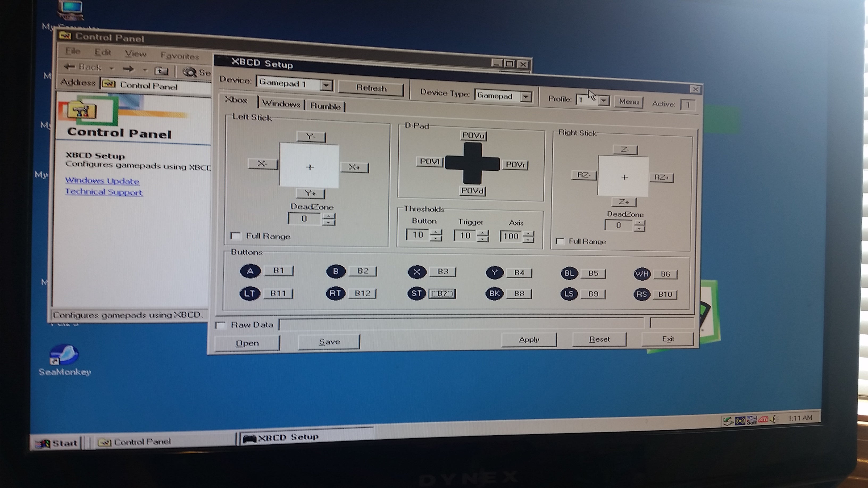Click the Y- Left Stick mapping button
The height and width of the screenshot is (488, 868).
(x=311, y=136)
